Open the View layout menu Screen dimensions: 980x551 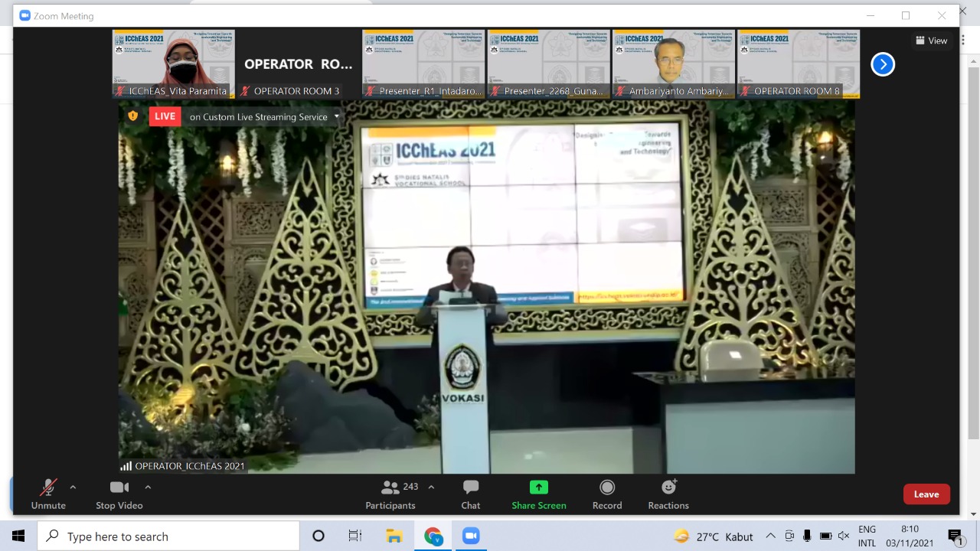(x=931, y=41)
